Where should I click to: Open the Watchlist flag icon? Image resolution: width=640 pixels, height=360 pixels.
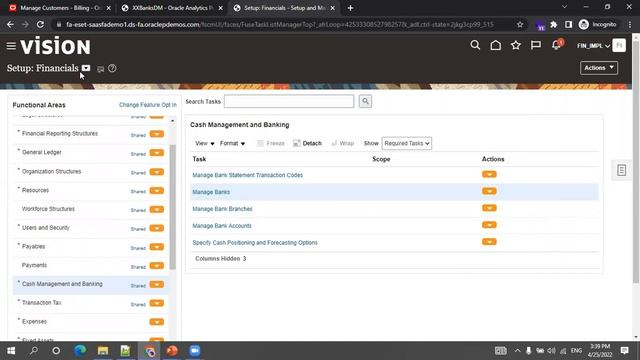tap(536, 45)
